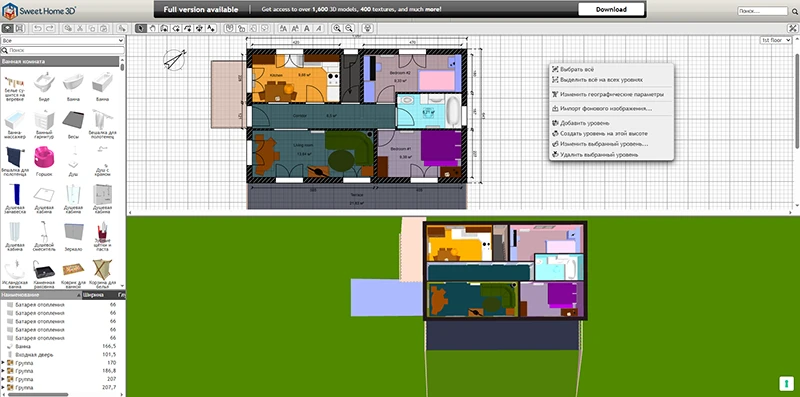Select the Бельё сушится на верёвке item
The image size is (800, 397).
[x=14, y=87]
